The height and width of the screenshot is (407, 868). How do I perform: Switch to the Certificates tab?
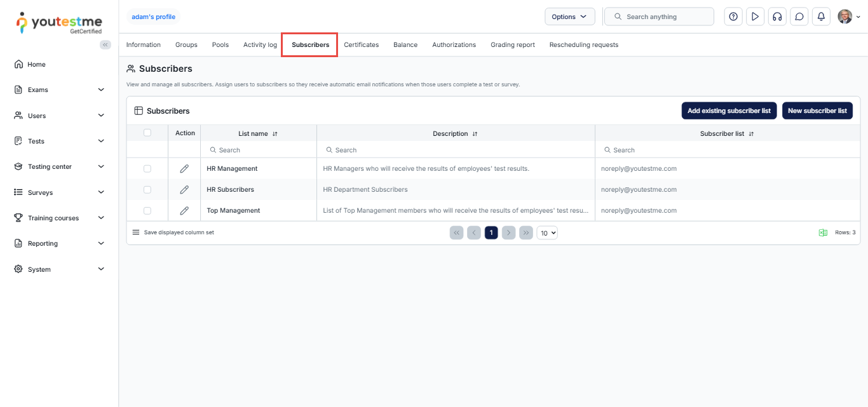click(x=361, y=44)
